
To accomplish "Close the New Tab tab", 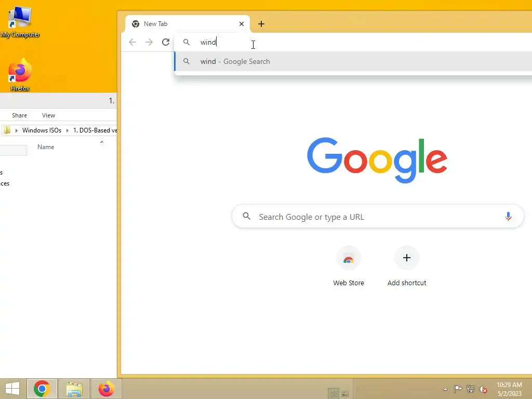I will [242, 24].
